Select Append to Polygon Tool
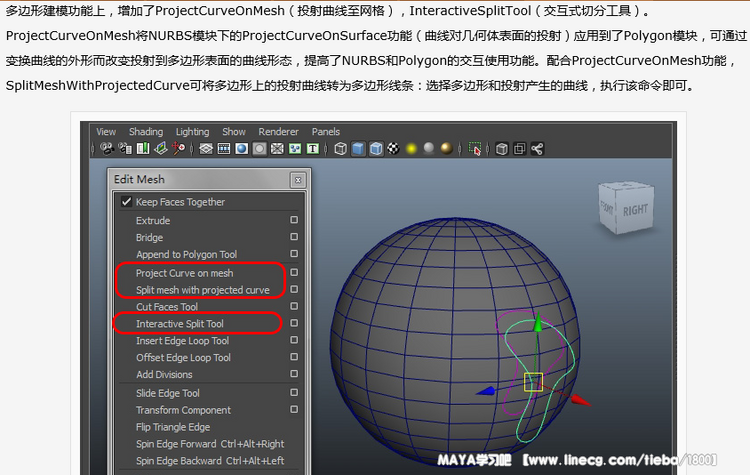Image resolution: width=750 pixels, height=475 pixels. coord(187,254)
